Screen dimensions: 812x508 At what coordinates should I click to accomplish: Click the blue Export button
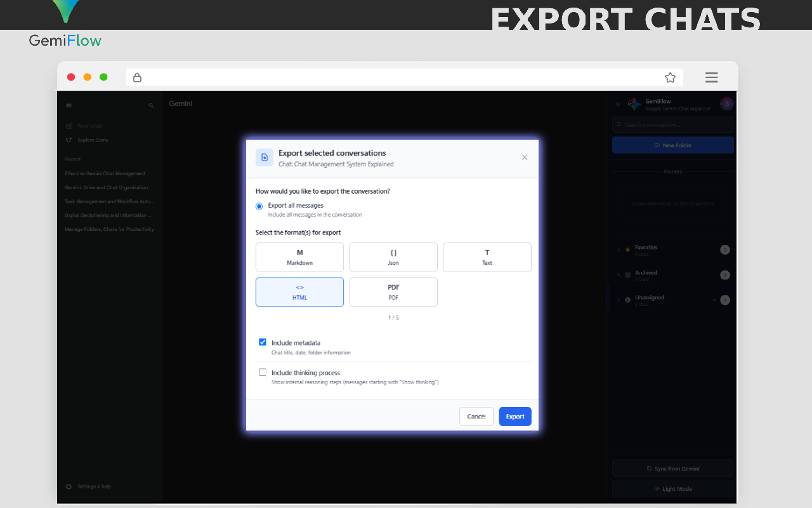tap(515, 417)
